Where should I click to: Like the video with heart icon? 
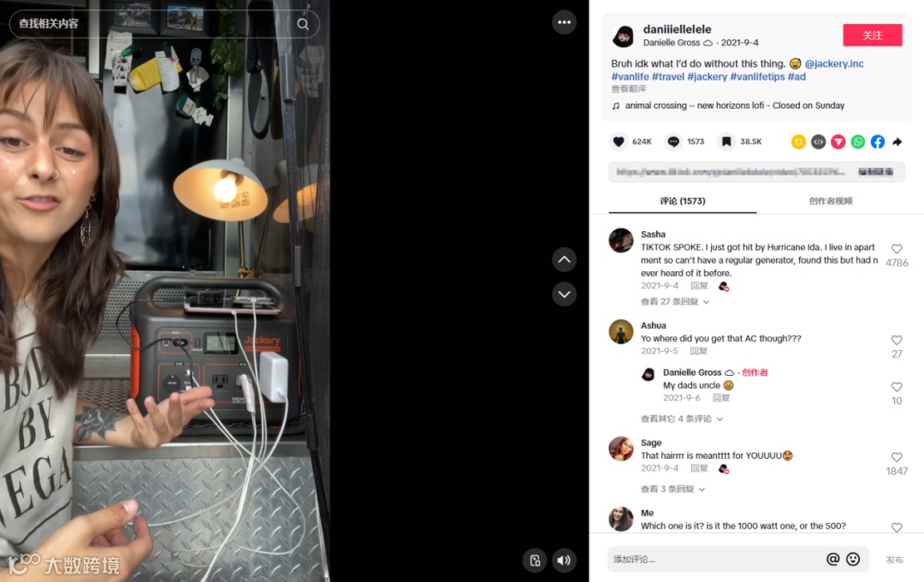[x=619, y=141]
